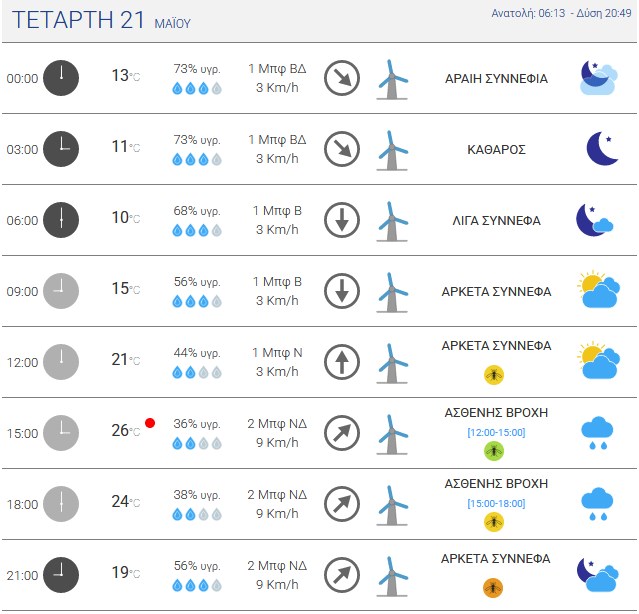Click the upward wind arrow at 12:00
This screenshot has width=639, height=614.
342,362
